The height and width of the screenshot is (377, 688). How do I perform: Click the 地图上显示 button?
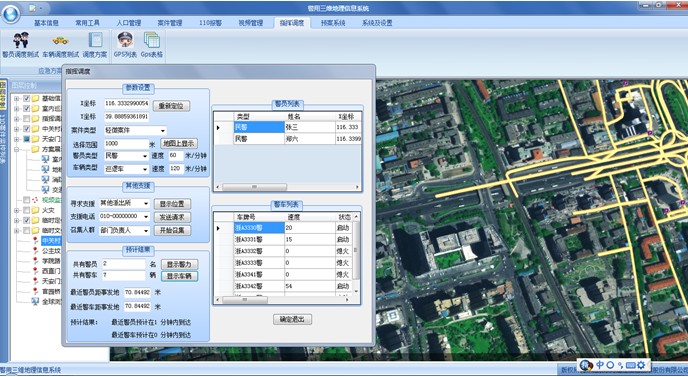tap(179, 144)
